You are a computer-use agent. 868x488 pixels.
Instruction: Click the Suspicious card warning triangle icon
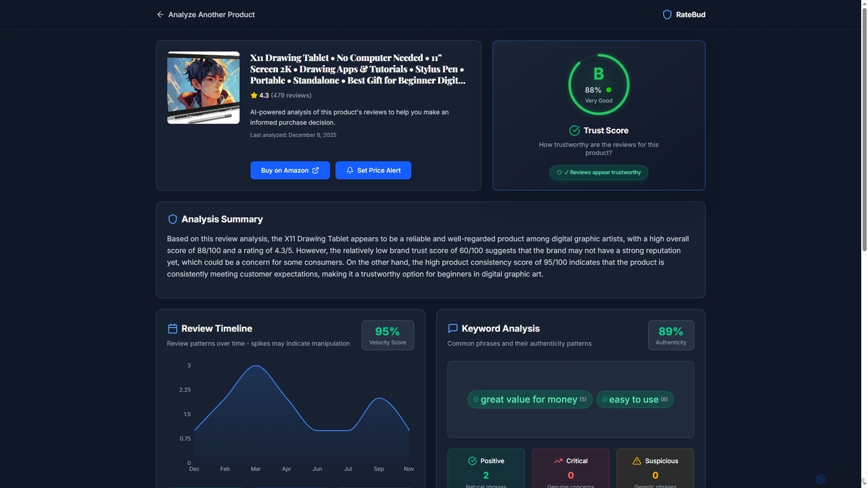click(x=637, y=461)
